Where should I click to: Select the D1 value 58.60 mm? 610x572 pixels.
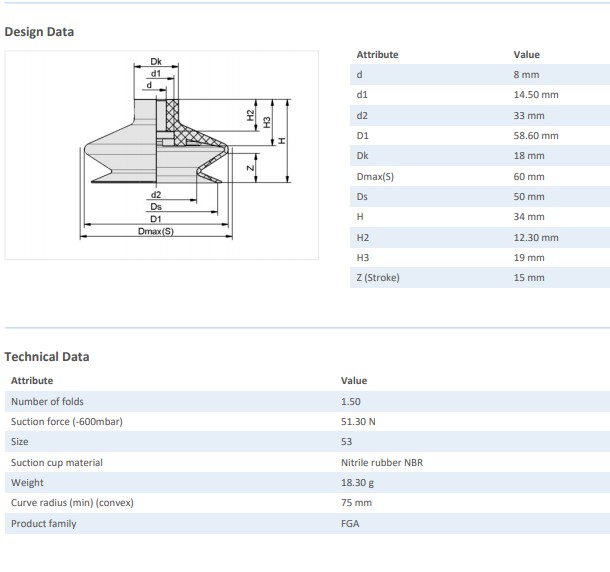tap(535, 135)
